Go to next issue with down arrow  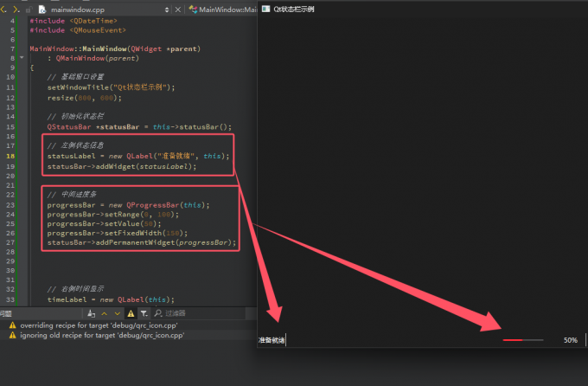(118, 312)
